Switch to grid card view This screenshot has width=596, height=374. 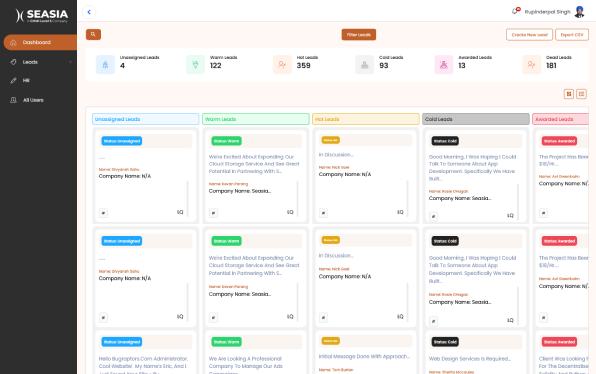(569, 94)
